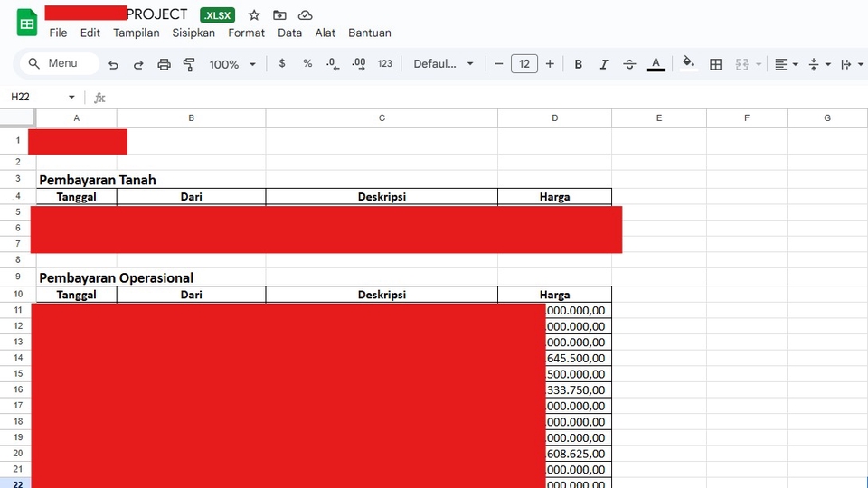
Task: Increase font size with plus button
Action: click(x=550, y=63)
